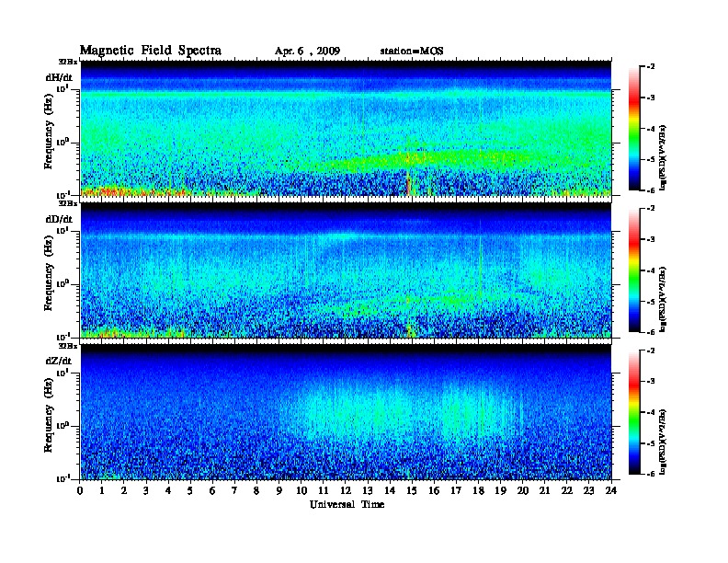Click hour tick label 24 on time axis

click(611, 490)
